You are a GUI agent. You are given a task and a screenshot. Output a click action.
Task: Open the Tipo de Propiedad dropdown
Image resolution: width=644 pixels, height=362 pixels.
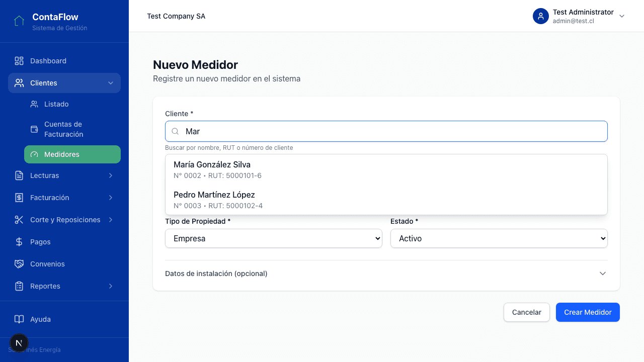(x=274, y=238)
